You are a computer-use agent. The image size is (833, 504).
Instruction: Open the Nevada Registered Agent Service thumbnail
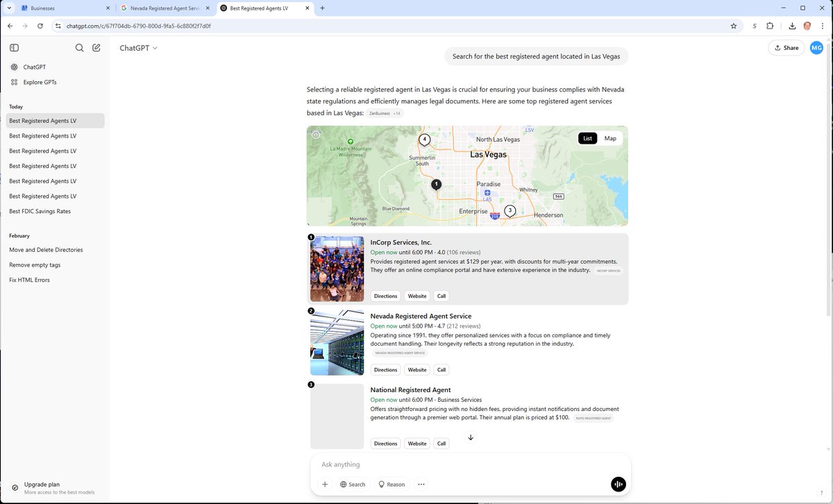[x=337, y=342]
